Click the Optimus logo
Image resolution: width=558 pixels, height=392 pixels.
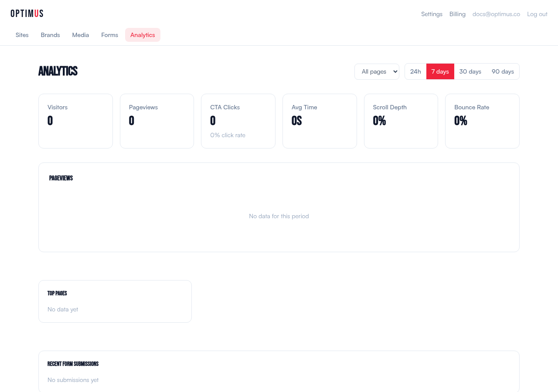pos(27,13)
